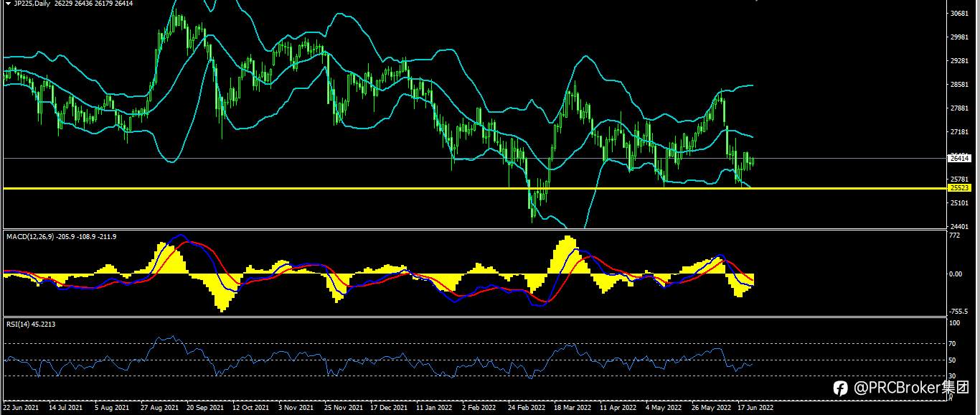This screenshot has width=980, height=415.
Task: Click the 27181 price scale label
Action: (958, 132)
